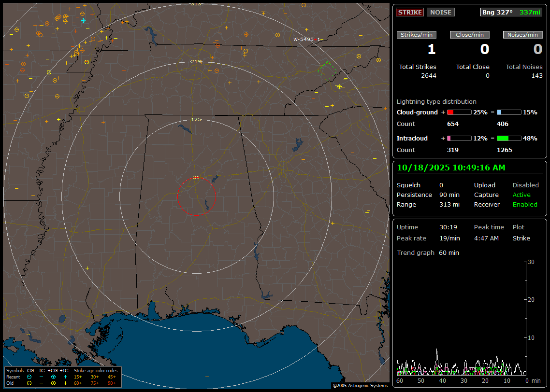The image size is (550, 392).
Task: Change the Persistence 90 min value
Action: click(x=449, y=195)
